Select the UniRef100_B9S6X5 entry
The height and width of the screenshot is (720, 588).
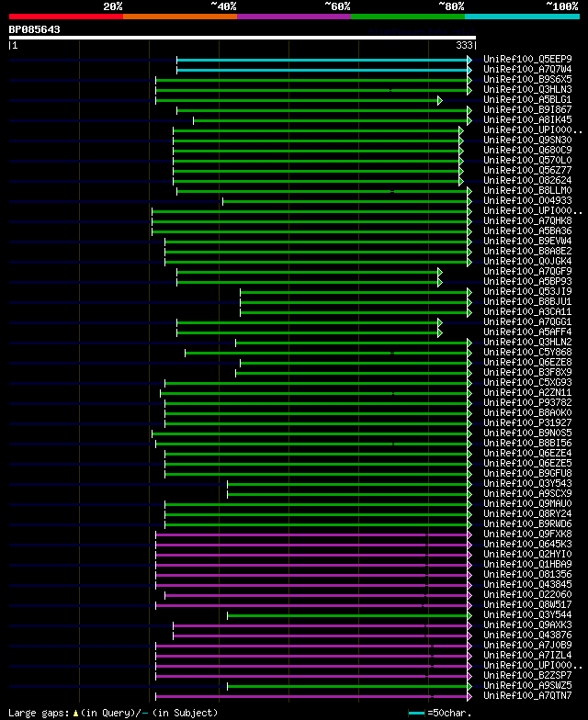tap(527, 79)
